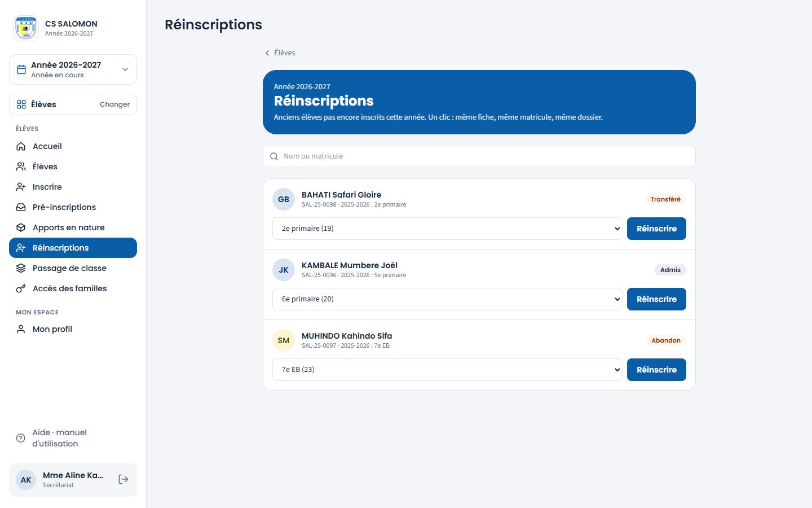Click the home icon for Accueil

pos(21,146)
